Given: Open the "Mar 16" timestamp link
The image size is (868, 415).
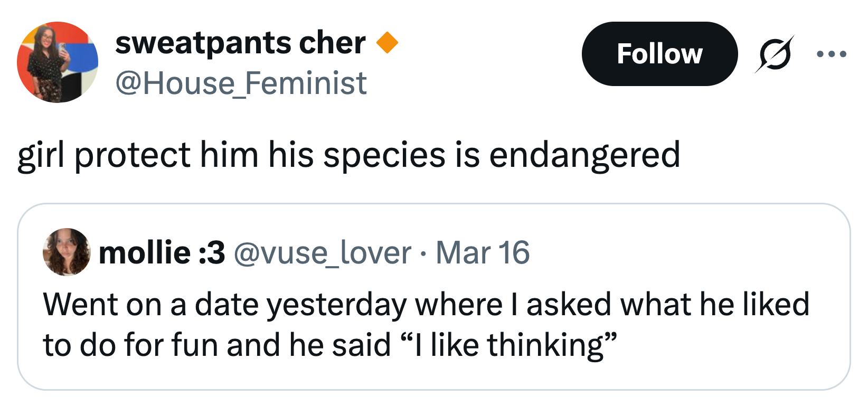Looking at the screenshot, I should 483,252.
